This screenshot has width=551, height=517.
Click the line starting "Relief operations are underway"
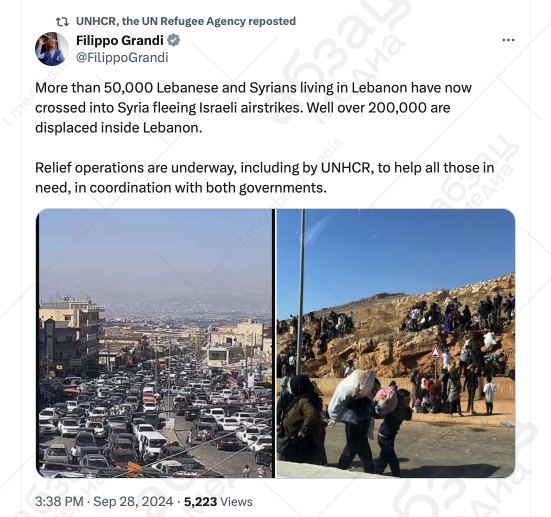pyautogui.click(x=265, y=168)
